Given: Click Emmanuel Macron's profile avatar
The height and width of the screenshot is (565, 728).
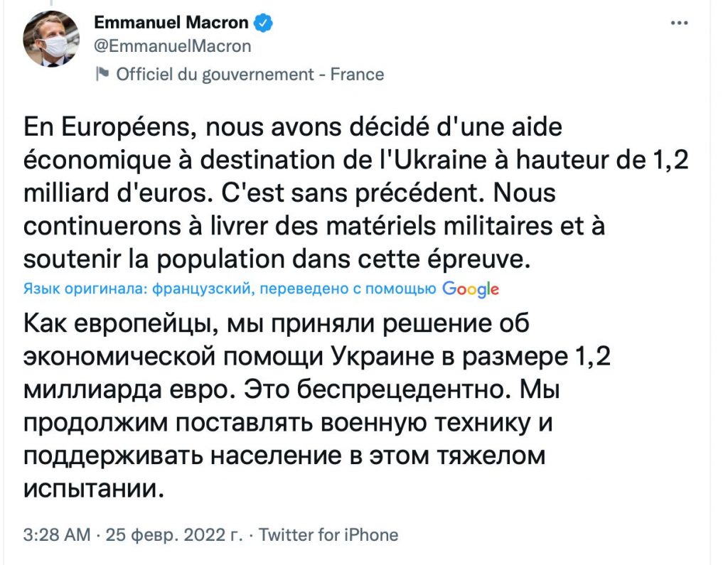Looking at the screenshot, I should pyautogui.click(x=51, y=39).
